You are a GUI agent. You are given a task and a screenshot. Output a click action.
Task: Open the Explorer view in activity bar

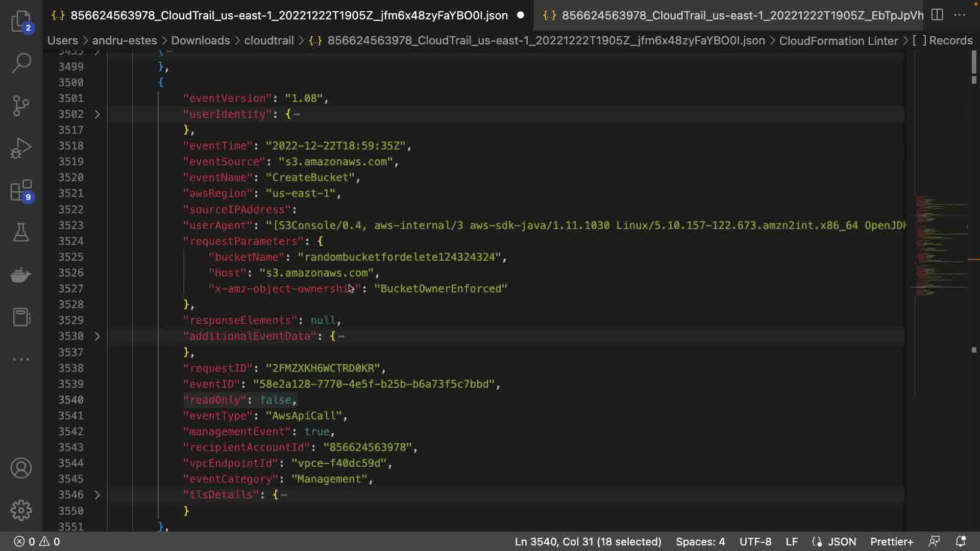pyautogui.click(x=21, y=21)
